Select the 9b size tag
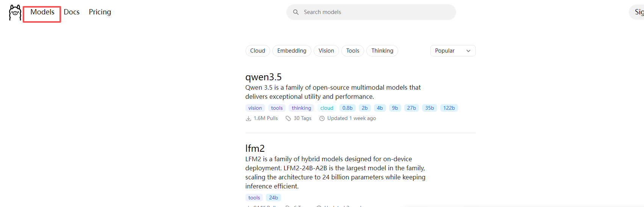This screenshot has height=207, width=644. [x=395, y=108]
